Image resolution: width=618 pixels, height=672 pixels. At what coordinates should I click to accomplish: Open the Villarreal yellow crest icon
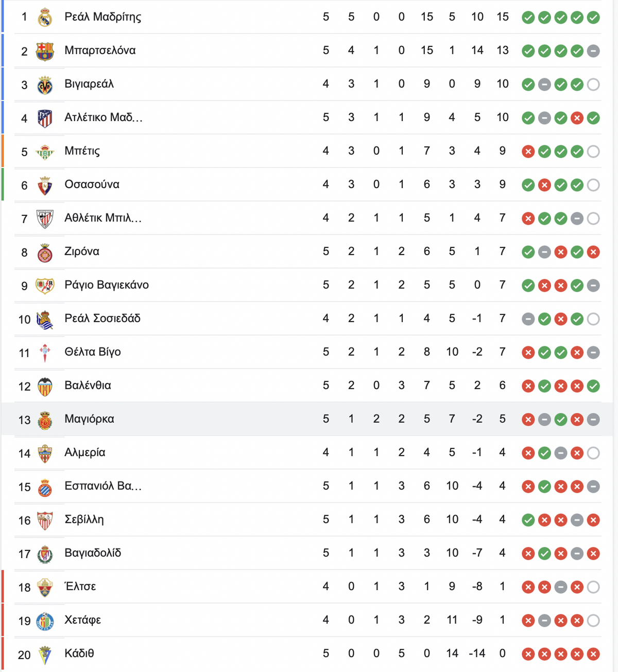45,85
